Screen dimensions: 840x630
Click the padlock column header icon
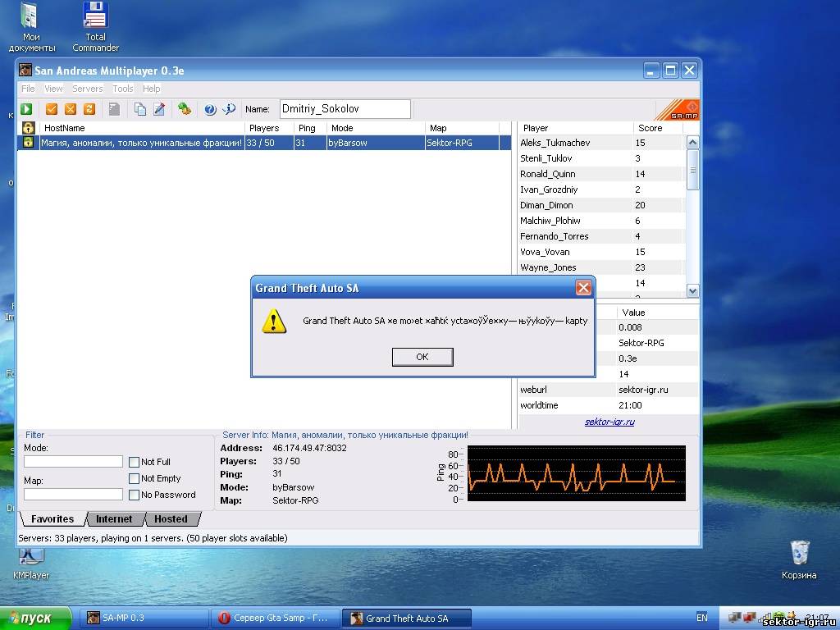29,128
